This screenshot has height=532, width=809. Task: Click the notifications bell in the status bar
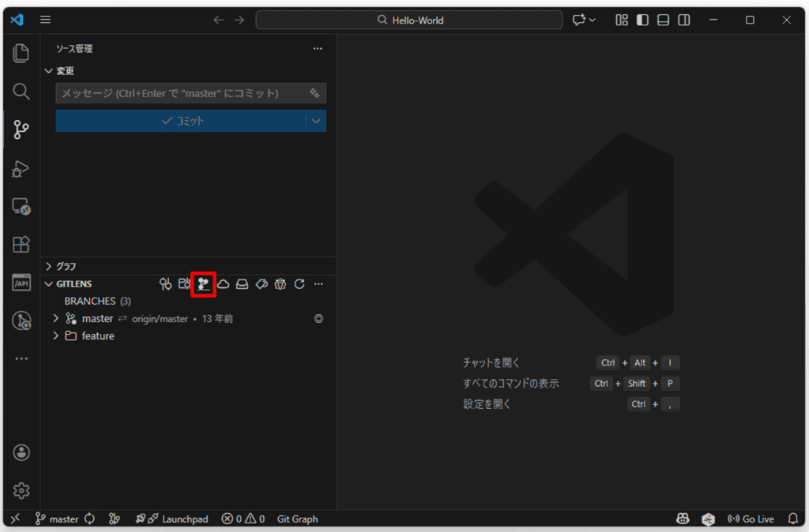point(793,519)
